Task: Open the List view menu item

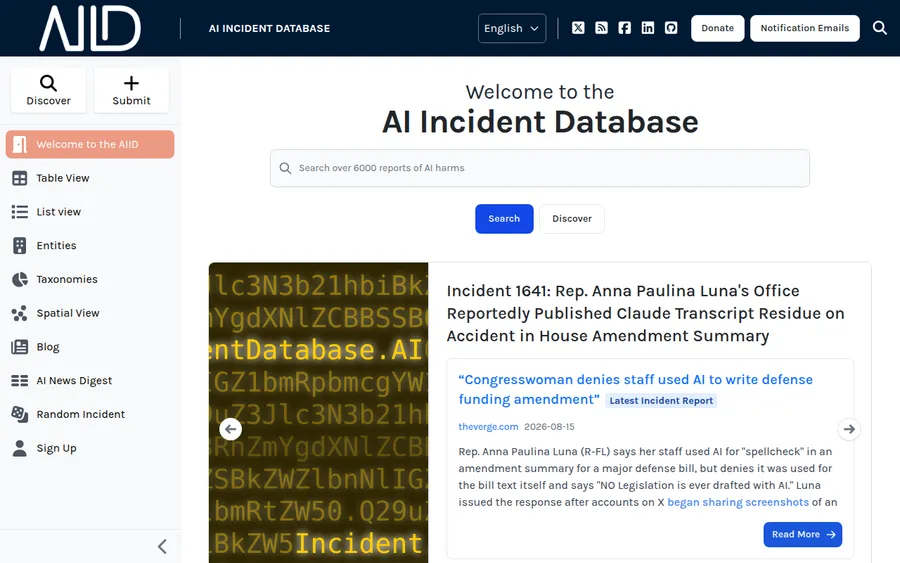Action: pos(90,212)
